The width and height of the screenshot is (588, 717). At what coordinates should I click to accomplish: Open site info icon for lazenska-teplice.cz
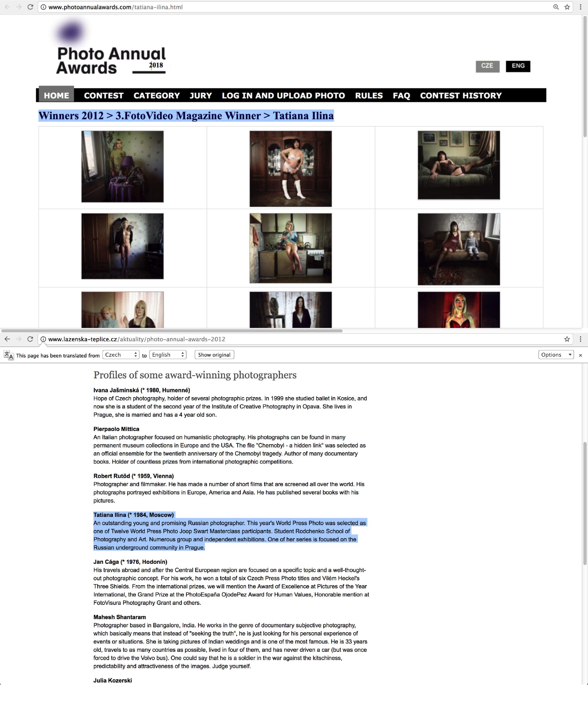(43, 339)
